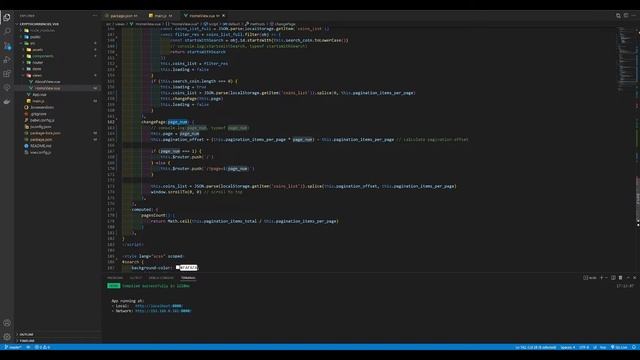Viewport: 640px width, 360px height.
Task: Click the UTF-8 encoding indicator
Action: point(584,347)
